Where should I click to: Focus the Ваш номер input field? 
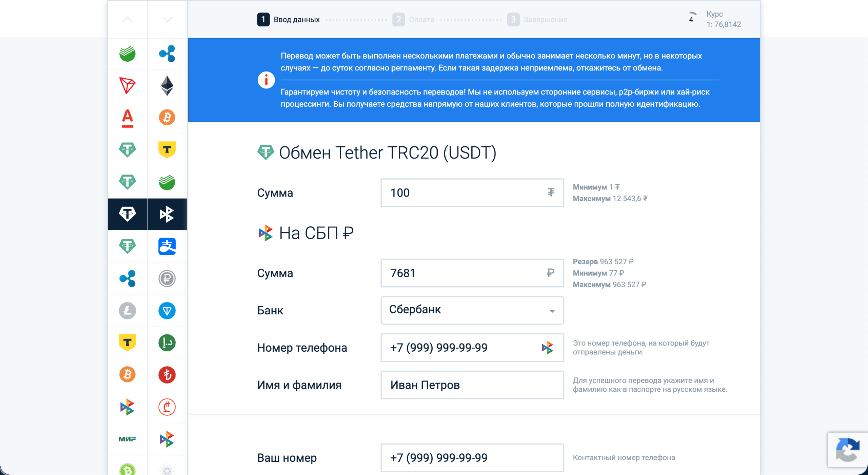click(472, 458)
